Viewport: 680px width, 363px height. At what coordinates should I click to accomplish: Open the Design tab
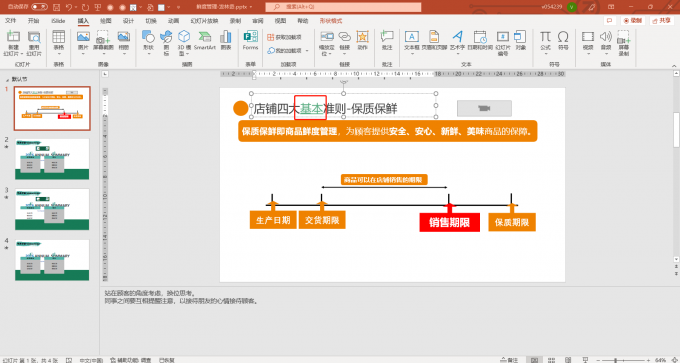click(128, 21)
